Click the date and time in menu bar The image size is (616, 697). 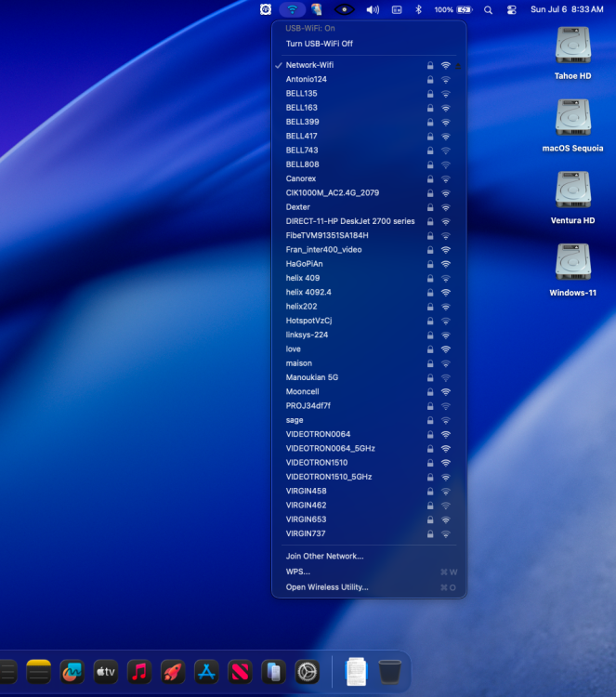567,9
